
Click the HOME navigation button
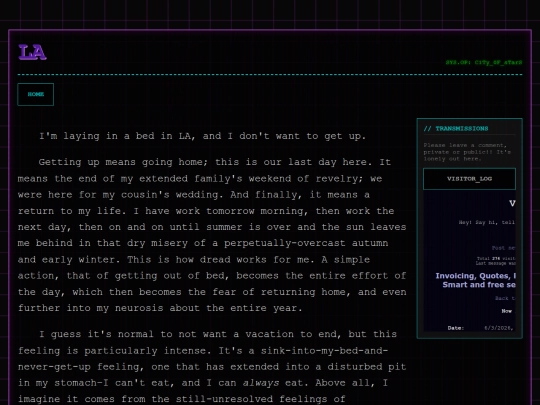click(35, 94)
